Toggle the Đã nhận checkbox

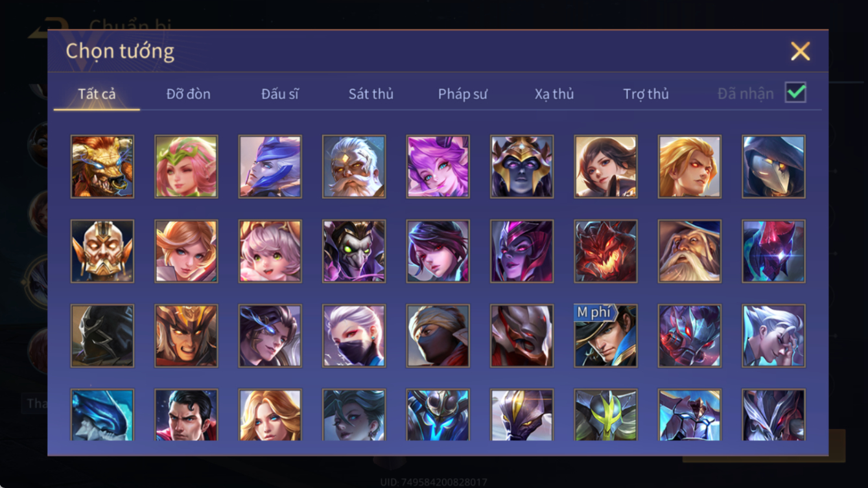coord(795,93)
